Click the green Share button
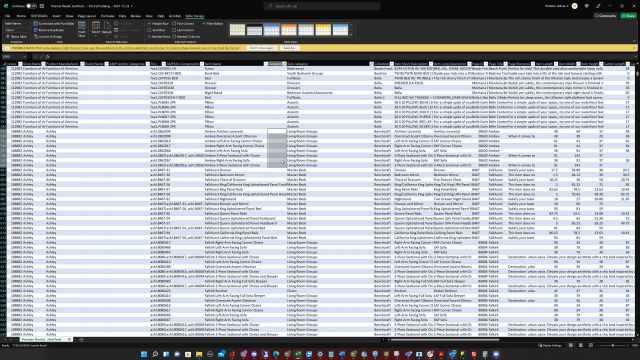The height and width of the screenshot is (360, 640). click(x=629, y=16)
